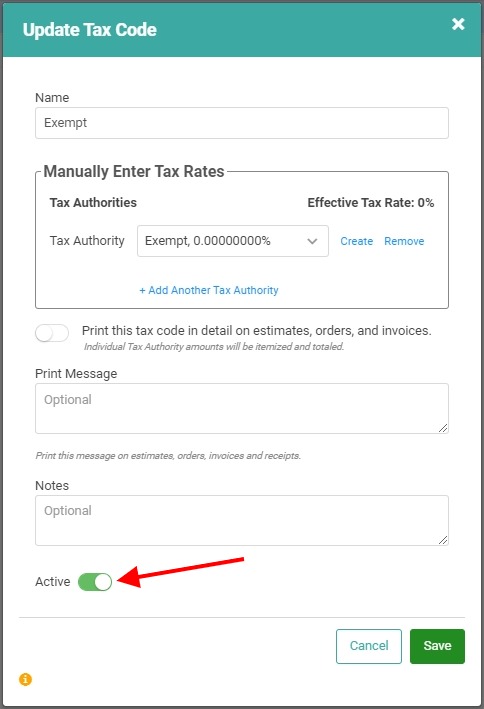Viewport: 484px width, 709px height.
Task: Toggle the Active switch off
Action: click(95, 582)
